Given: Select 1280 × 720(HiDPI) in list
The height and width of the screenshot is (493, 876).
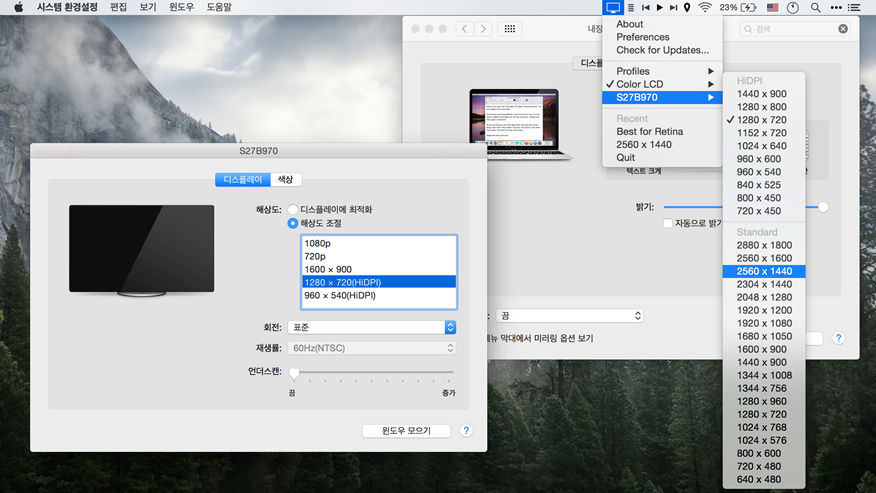Looking at the screenshot, I should tap(379, 282).
